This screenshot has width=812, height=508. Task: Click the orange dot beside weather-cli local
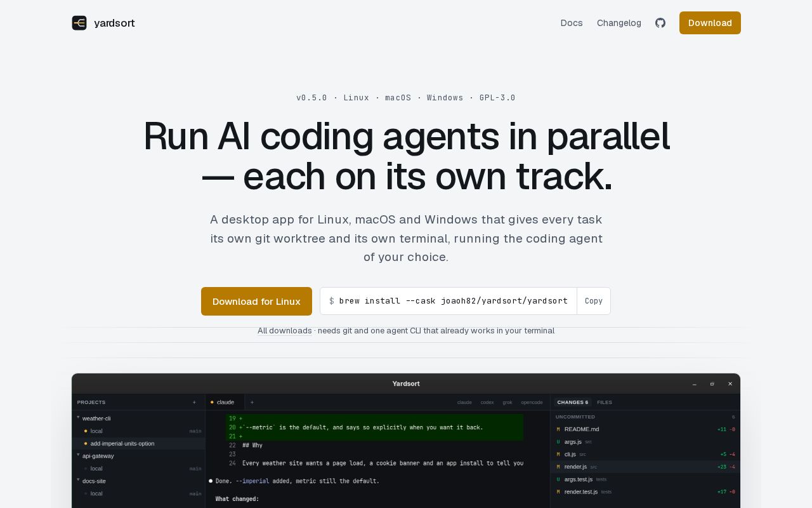[86, 431]
